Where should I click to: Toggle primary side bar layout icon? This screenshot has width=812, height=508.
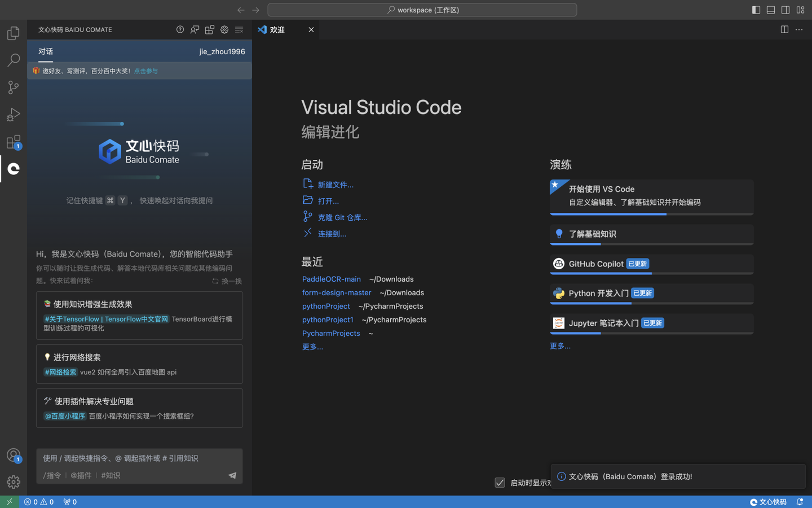click(756, 10)
